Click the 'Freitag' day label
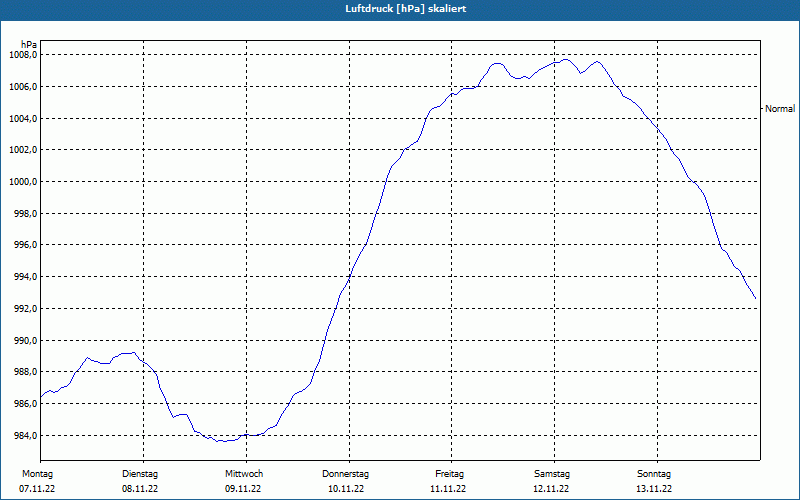The width and height of the screenshot is (800, 500). (x=449, y=474)
